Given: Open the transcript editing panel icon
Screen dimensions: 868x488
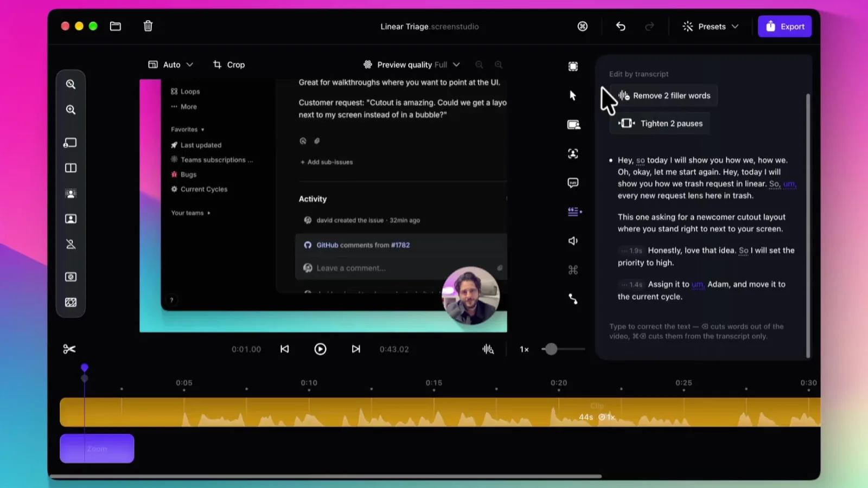Looking at the screenshot, I should (x=574, y=211).
